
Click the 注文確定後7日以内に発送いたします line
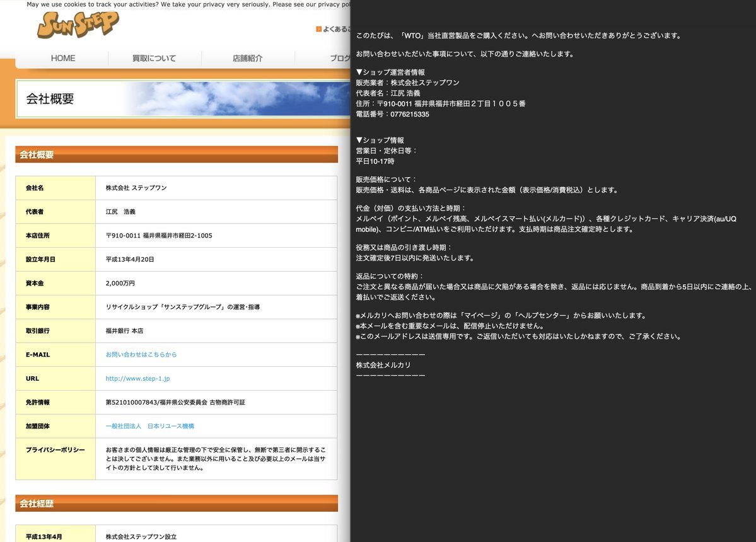tap(416, 258)
